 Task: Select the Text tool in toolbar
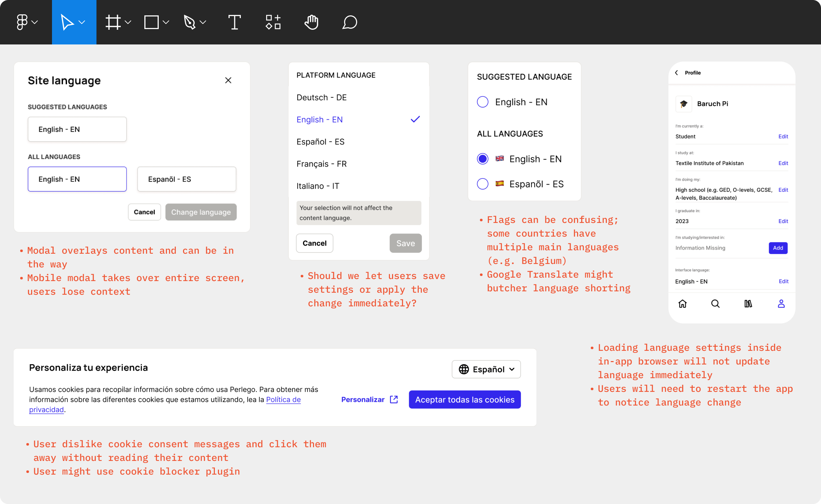coord(234,22)
